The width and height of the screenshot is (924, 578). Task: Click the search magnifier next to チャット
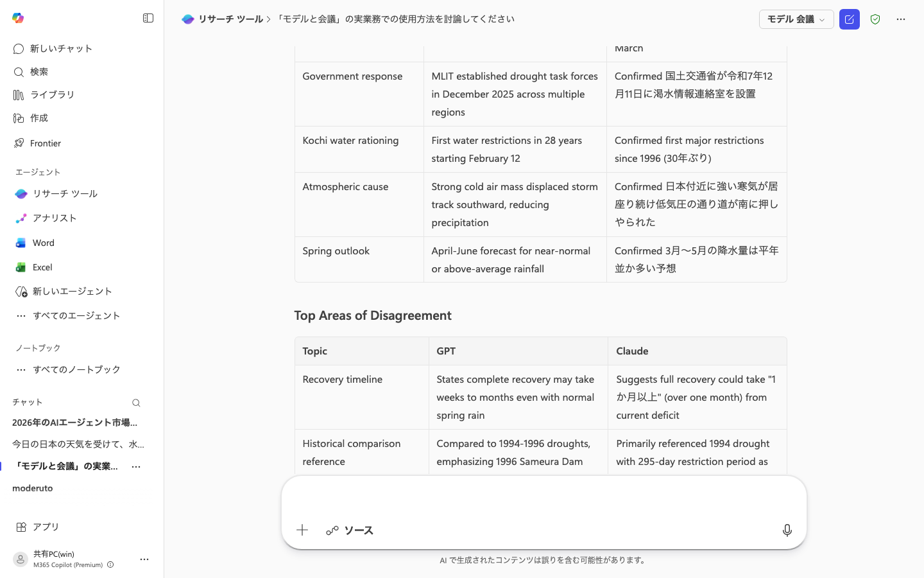(x=136, y=403)
